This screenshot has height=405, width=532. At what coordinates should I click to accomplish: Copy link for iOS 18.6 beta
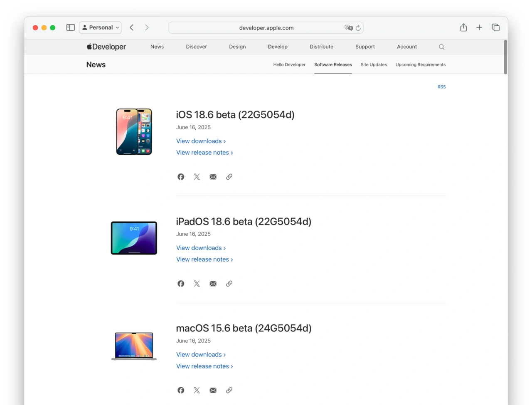(229, 177)
